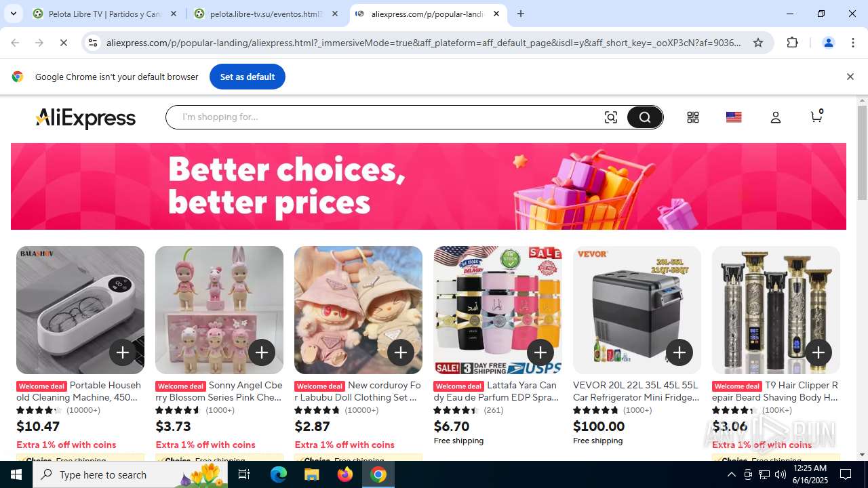
Task: Open the US flag country selector
Action: (x=734, y=117)
